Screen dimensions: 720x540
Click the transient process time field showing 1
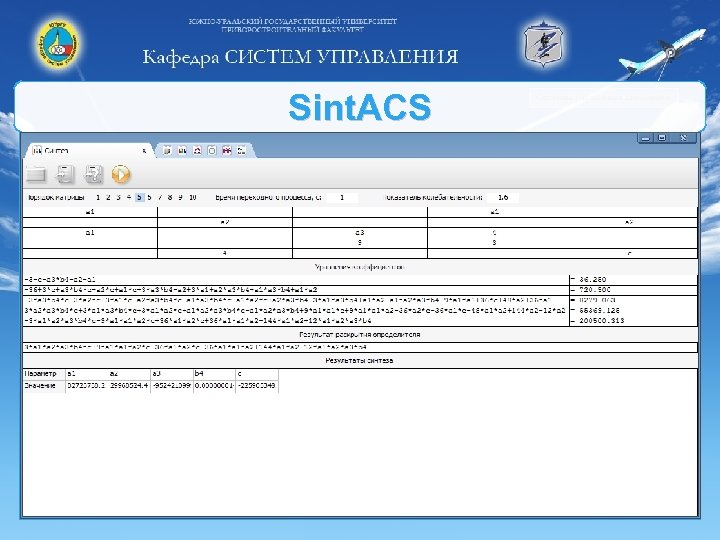342,197
